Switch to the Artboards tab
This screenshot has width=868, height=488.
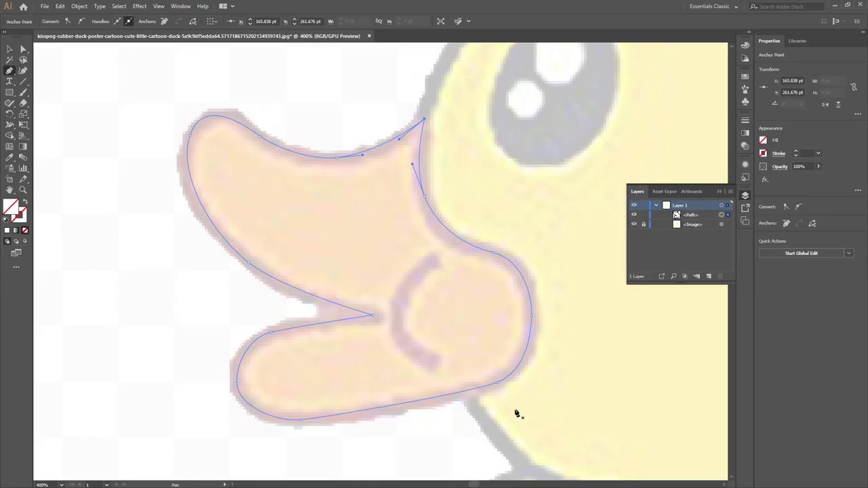pyautogui.click(x=692, y=191)
